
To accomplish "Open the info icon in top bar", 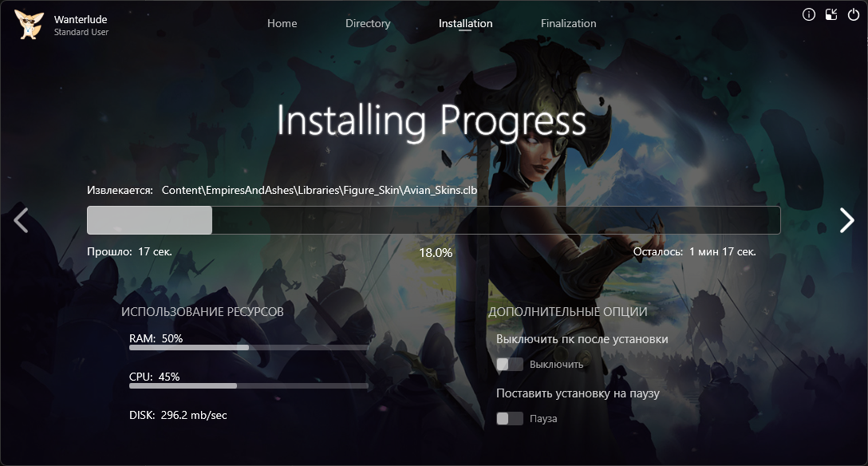I will click(x=809, y=14).
